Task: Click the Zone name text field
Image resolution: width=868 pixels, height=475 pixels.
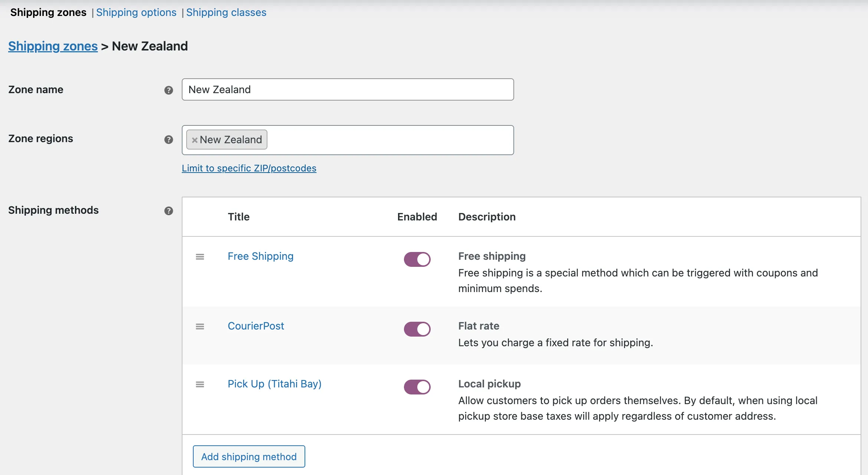Action: [x=348, y=89]
